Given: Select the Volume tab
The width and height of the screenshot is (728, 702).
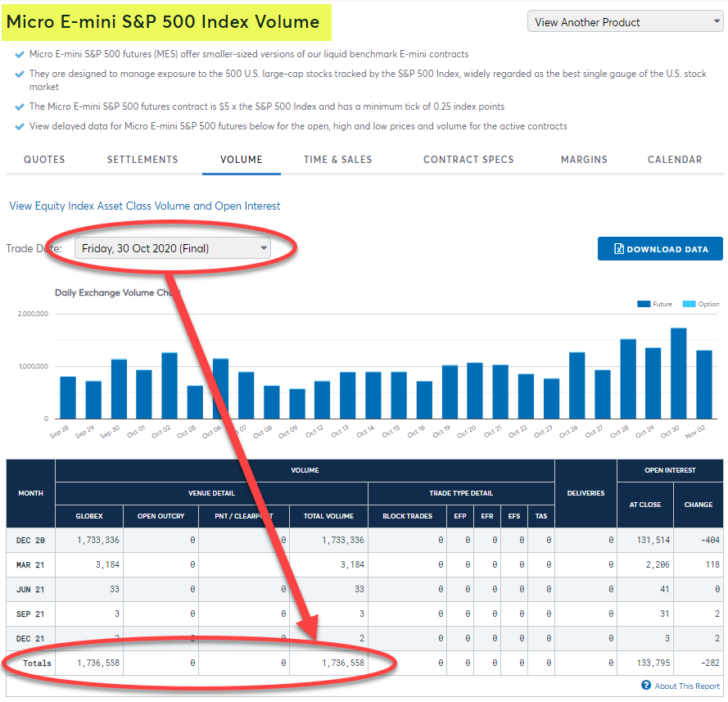Looking at the screenshot, I should point(242,160).
